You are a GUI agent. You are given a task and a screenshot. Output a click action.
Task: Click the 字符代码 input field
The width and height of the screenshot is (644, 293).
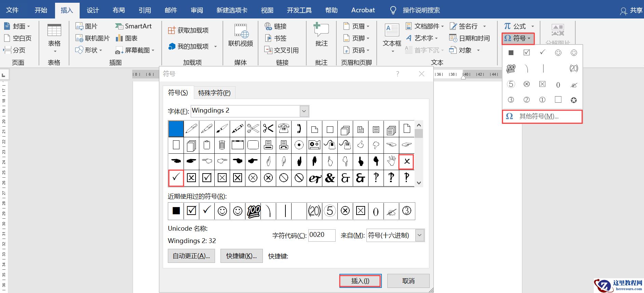(321, 235)
